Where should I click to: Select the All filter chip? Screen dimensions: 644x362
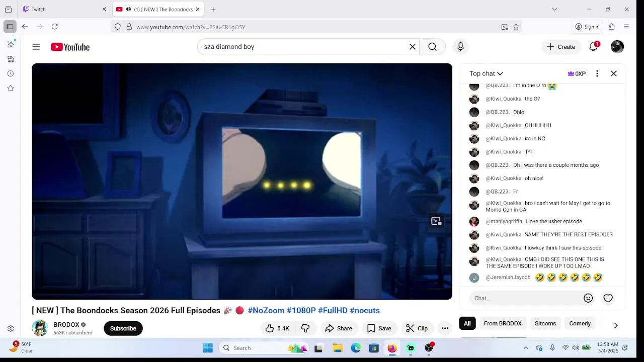(467, 323)
